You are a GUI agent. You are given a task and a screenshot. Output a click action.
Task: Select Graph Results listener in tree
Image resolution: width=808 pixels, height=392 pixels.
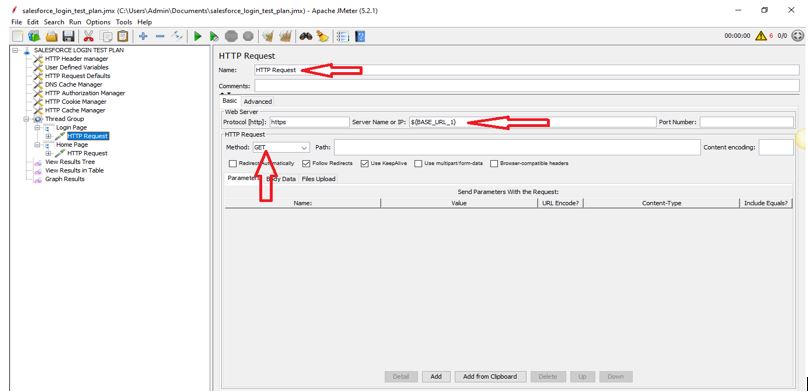pos(64,179)
